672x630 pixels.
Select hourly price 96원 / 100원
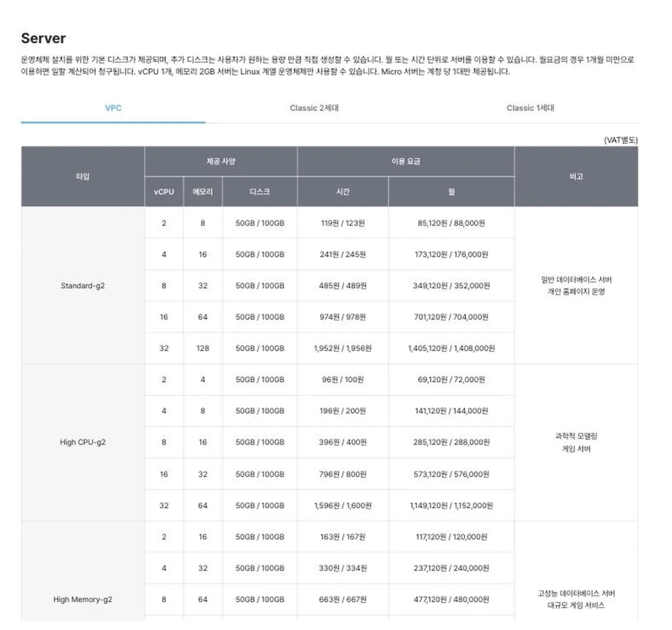[343, 380]
